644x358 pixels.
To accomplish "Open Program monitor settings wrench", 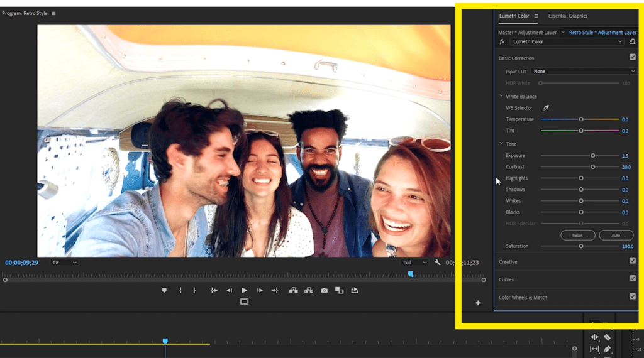I will pos(438,263).
